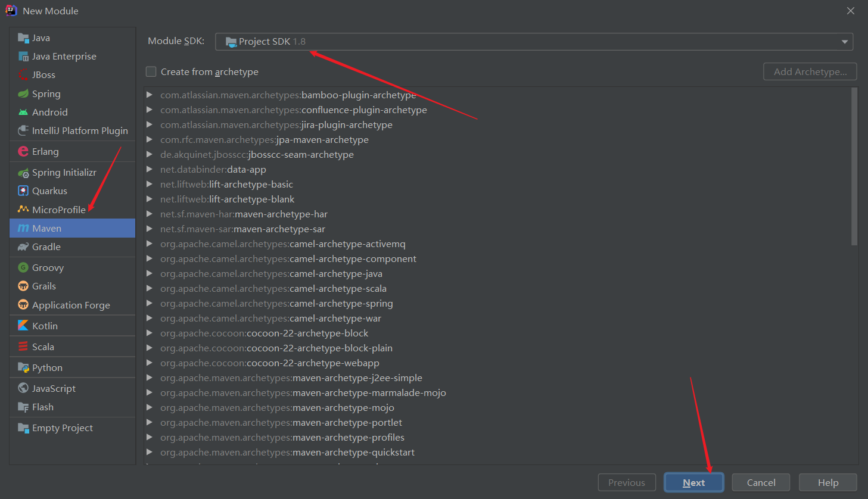Expand confluence-plugin-archetype entry
This screenshot has height=499, width=868.
pos(150,110)
